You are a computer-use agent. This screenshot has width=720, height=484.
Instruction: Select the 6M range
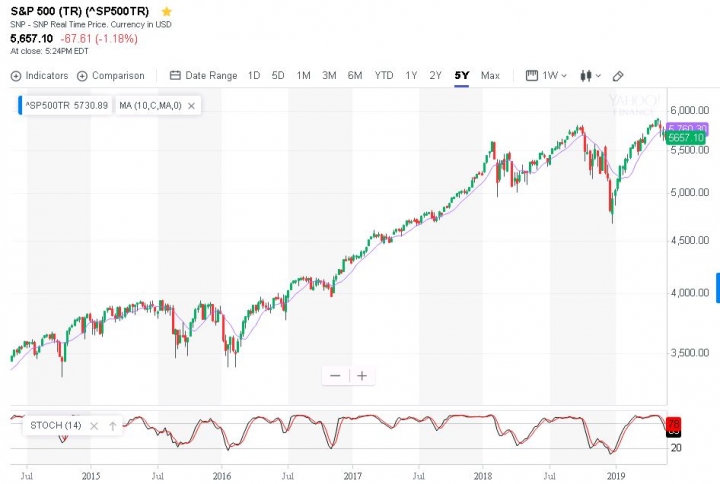355,76
